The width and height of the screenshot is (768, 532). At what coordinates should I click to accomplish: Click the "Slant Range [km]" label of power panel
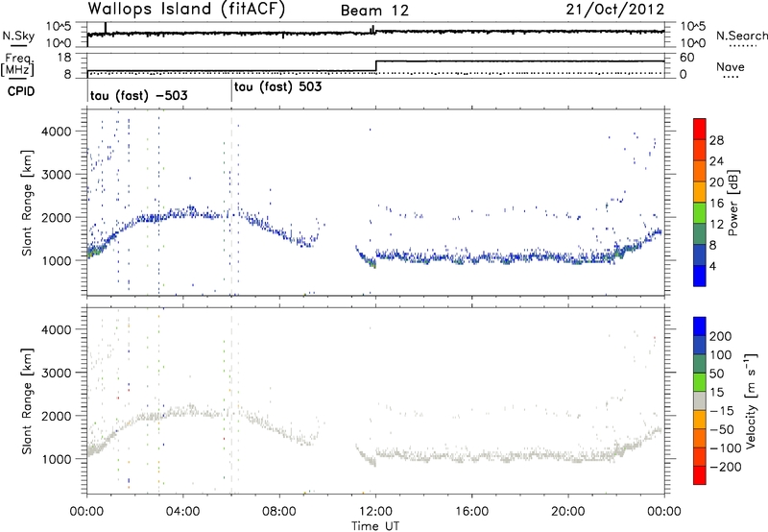click(x=28, y=203)
